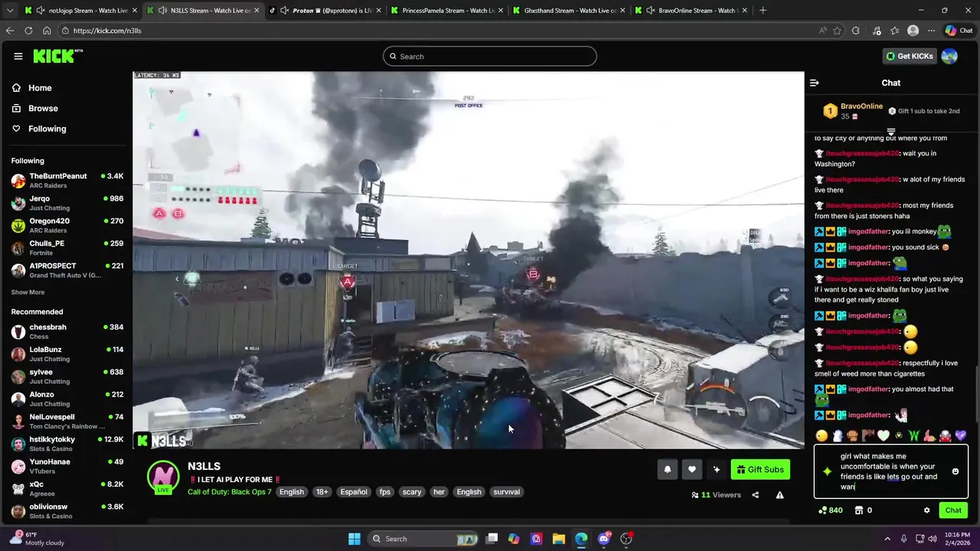Open chat settings gear icon

point(926,510)
